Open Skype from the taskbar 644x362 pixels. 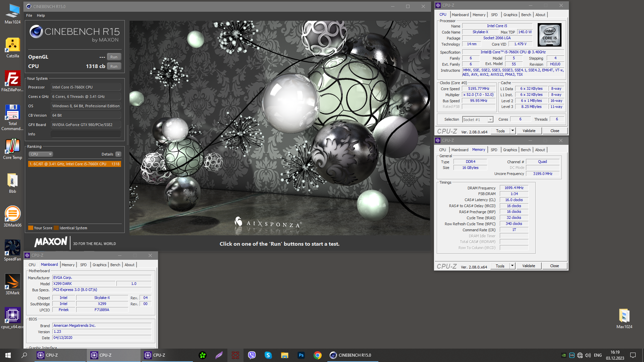268,355
